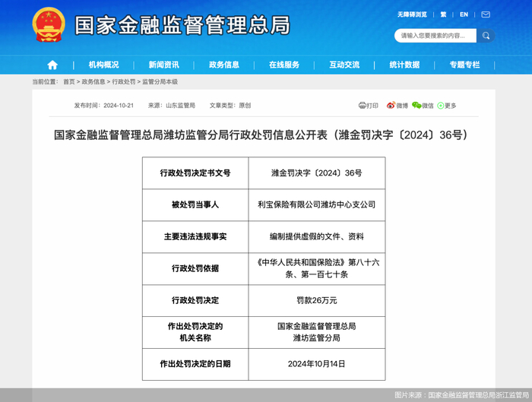This screenshot has width=532, height=402.
Task: Click the home icon in navigation bar
Action: 52,65
